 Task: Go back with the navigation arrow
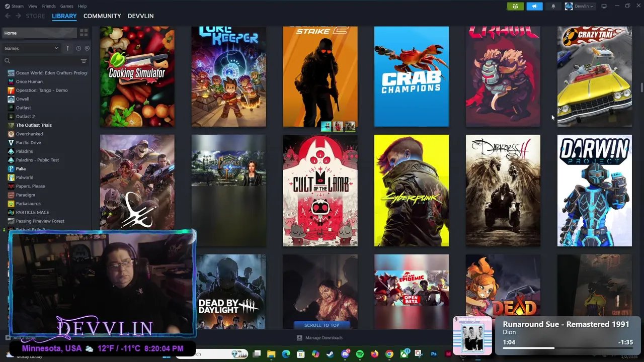click(x=8, y=16)
